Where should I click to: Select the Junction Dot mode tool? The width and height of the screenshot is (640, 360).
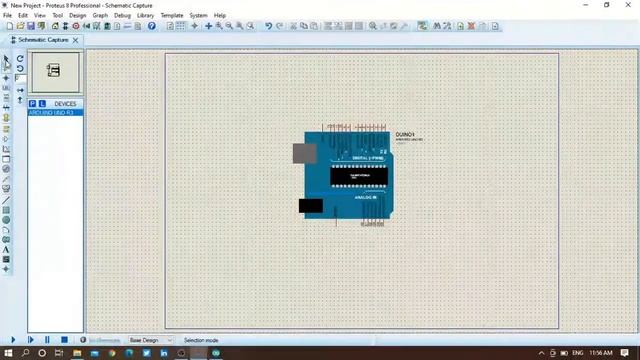pos(6,78)
